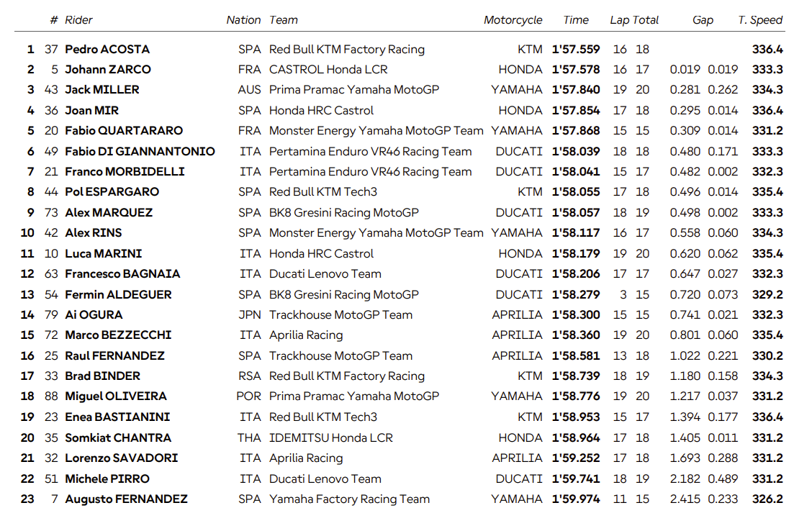Image resolution: width=812 pixels, height=508 pixels.
Task: Select Augusto FERNANDEZ in last row
Action: 126,499
